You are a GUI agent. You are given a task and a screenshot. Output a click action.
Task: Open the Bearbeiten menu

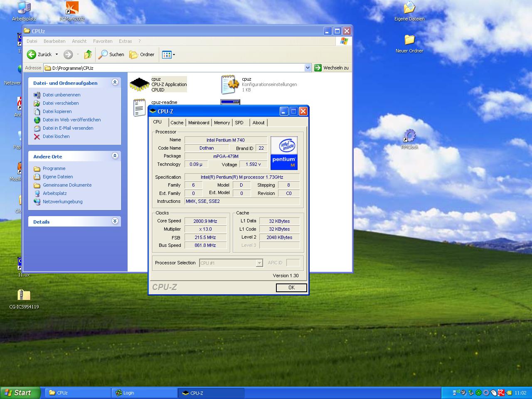pyautogui.click(x=54, y=41)
